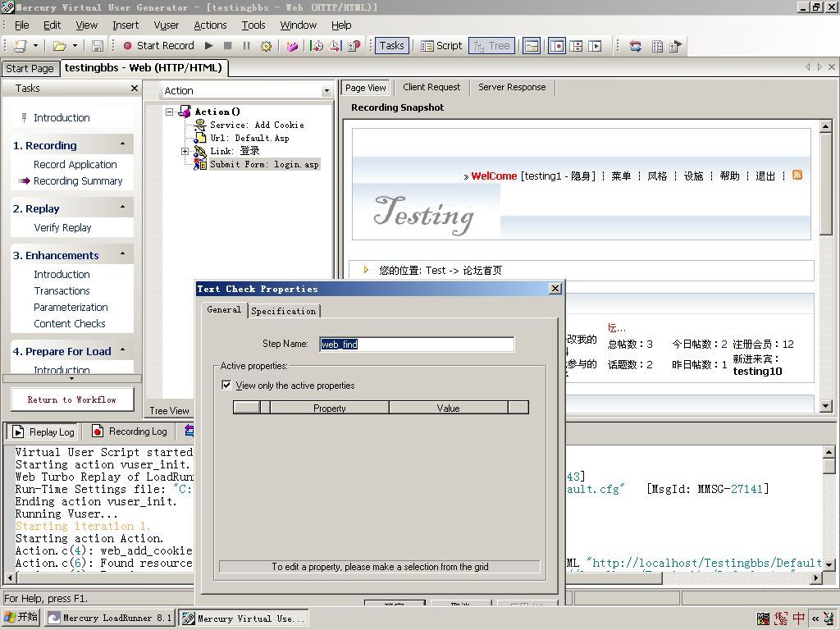The image size is (840, 630).
Task: Click the New script toolbar icon
Action: [x=20, y=46]
